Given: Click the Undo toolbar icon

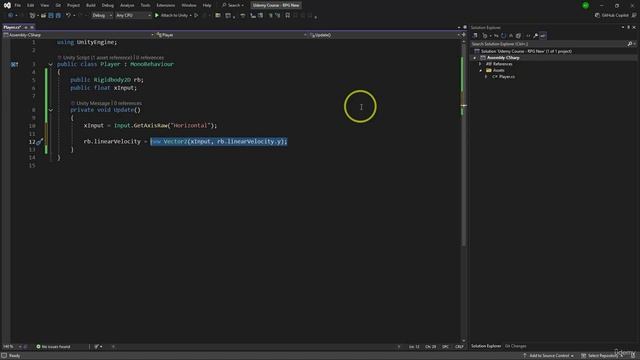Looking at the screenshot, I should coord(69,16).
